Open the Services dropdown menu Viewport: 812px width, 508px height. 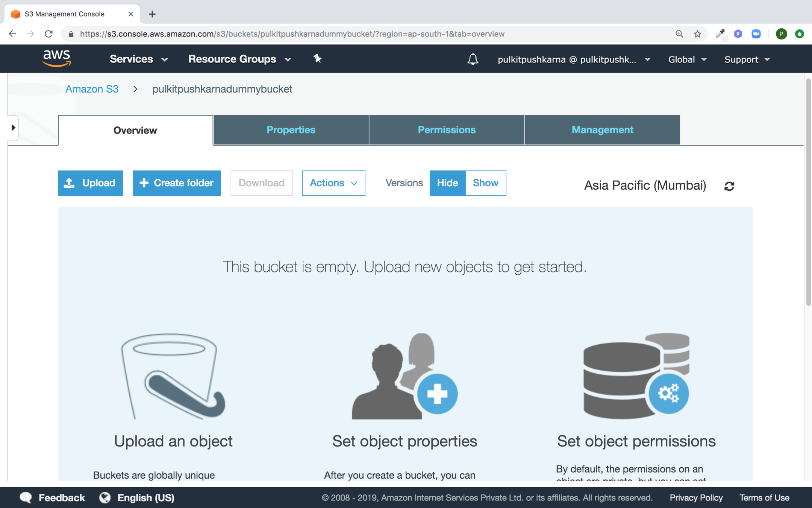tap(138, 59)
